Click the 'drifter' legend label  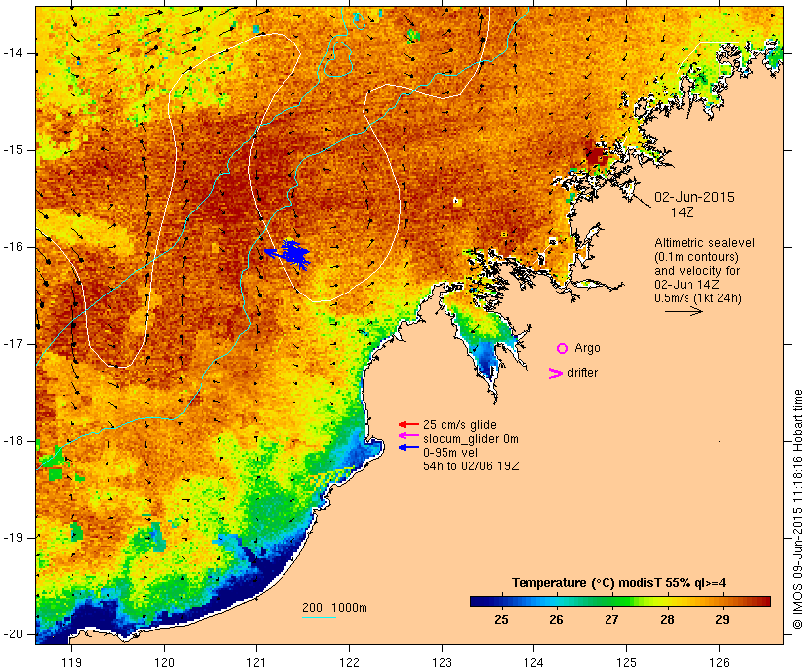(582, 373)
